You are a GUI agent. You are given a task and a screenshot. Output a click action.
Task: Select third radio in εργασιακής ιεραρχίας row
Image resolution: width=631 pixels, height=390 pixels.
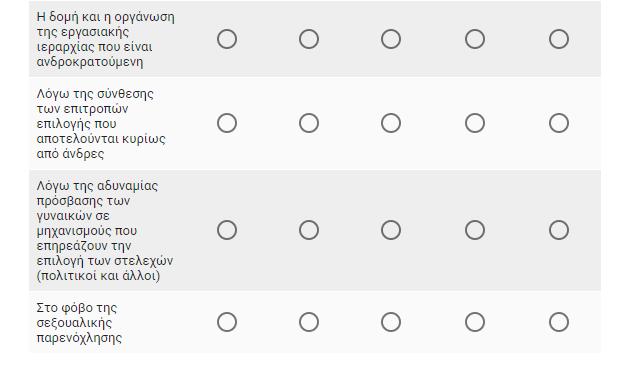click(x=391, y=39)
